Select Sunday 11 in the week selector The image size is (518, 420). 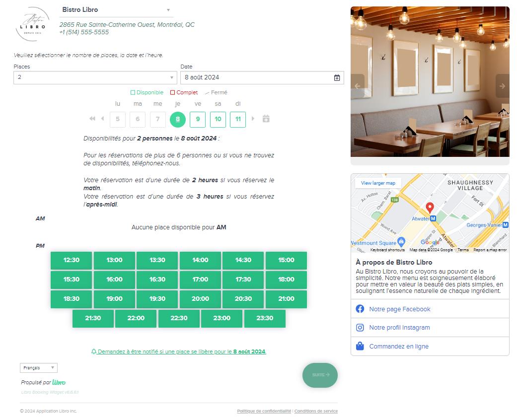click(238, 119)
